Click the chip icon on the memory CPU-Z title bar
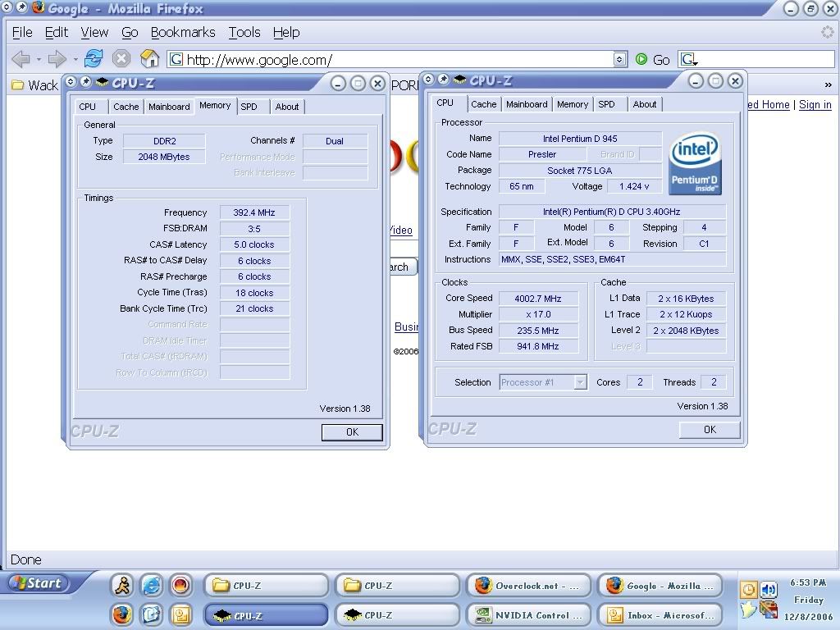This screenshot has width=840, height=630. [102, 83]
